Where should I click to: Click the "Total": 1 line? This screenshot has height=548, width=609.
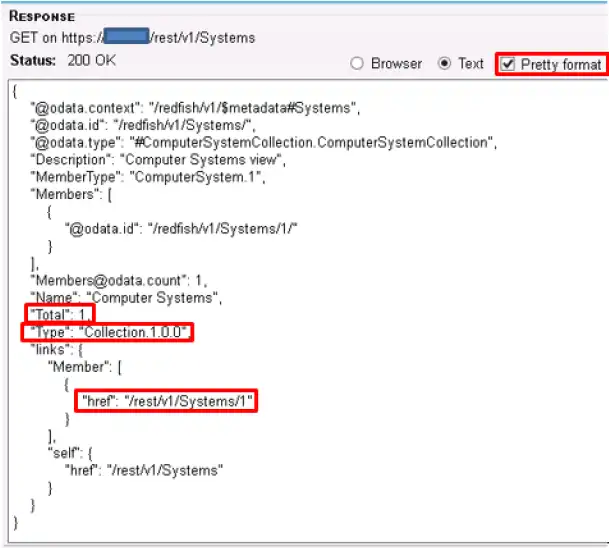[x=61, y=315]
